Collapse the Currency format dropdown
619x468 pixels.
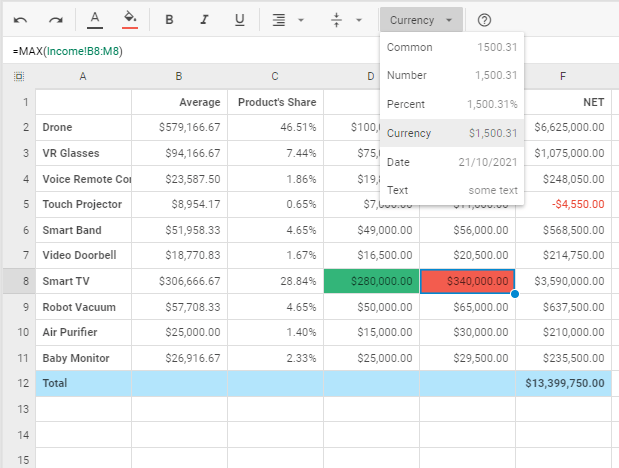(421, 20)
